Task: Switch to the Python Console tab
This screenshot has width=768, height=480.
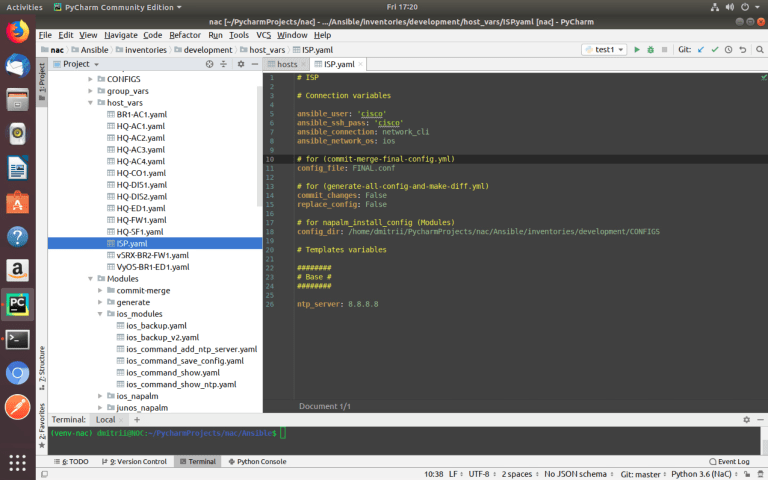Action: [x=257, y=461]
